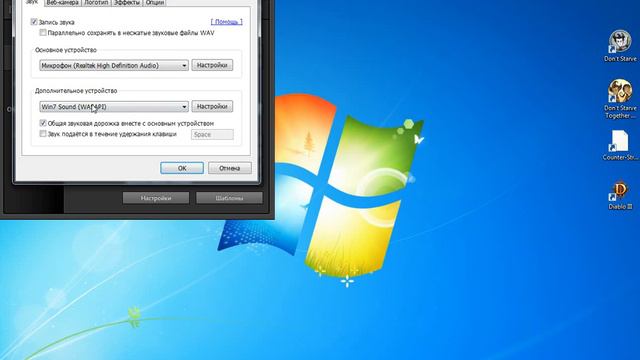
Task: Switch to the Веб-камера tab
Action: 62,2
